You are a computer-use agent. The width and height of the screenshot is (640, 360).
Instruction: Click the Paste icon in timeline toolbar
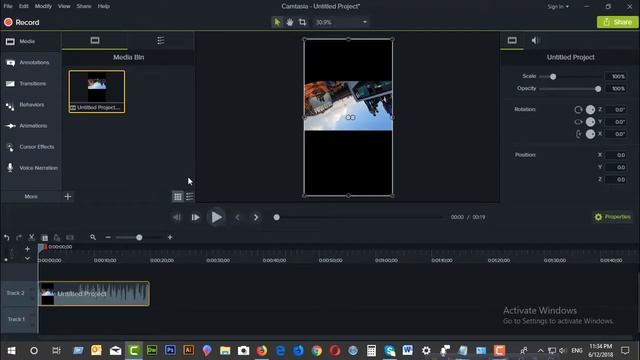point(57,238)
